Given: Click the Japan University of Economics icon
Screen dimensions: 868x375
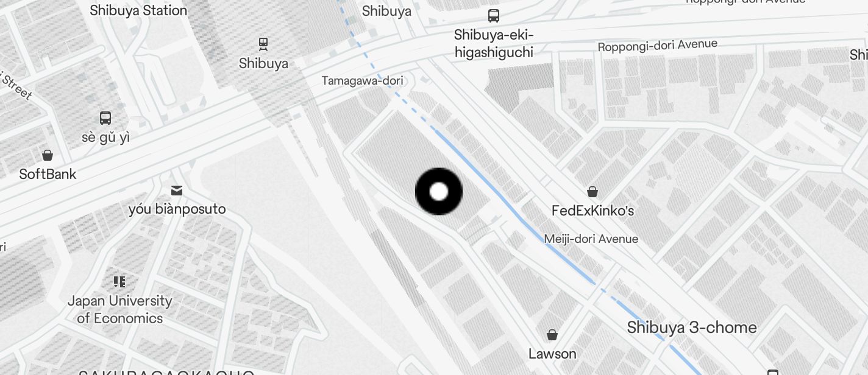Looking at the screenshot, I should click(119, 281).
